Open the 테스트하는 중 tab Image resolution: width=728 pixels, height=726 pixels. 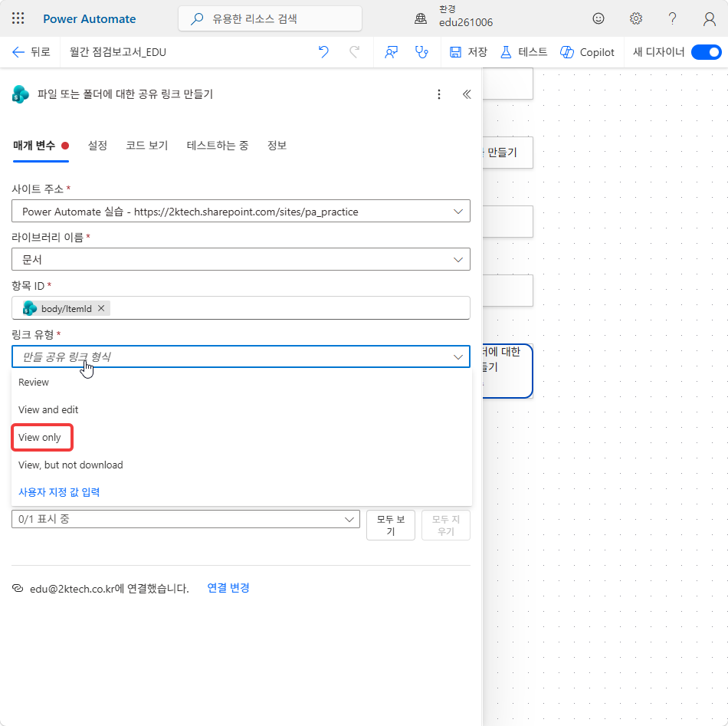pyautogui.click(x=218, y=146)
